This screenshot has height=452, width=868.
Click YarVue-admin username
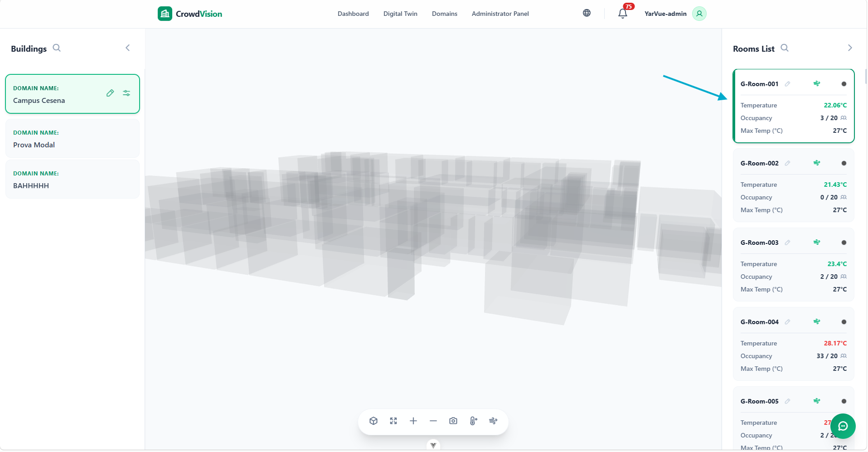click(665, 14)
